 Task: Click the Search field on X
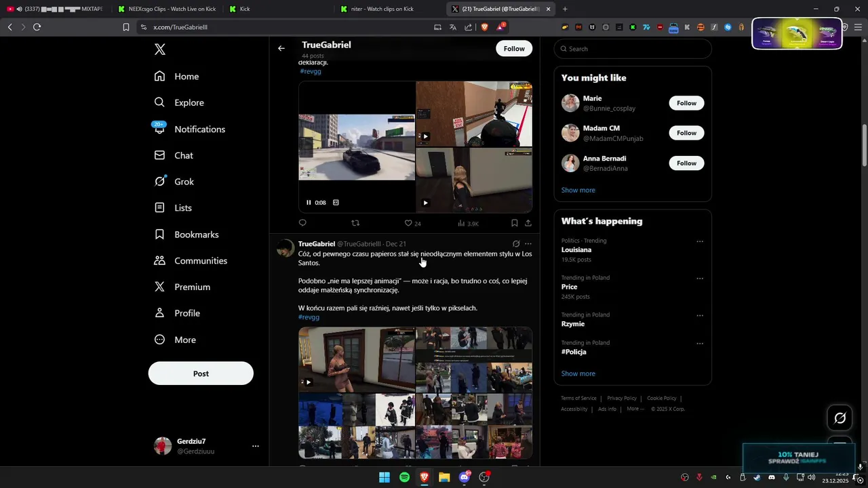pyautogui.click(x=633, y=49)
